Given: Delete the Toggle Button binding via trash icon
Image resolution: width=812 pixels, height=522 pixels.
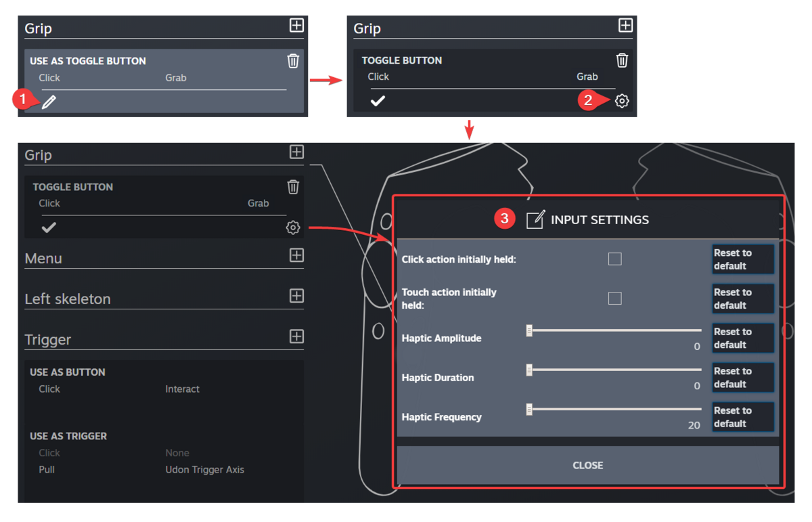Looking at the screenshot, I should (x=622, y=60).
